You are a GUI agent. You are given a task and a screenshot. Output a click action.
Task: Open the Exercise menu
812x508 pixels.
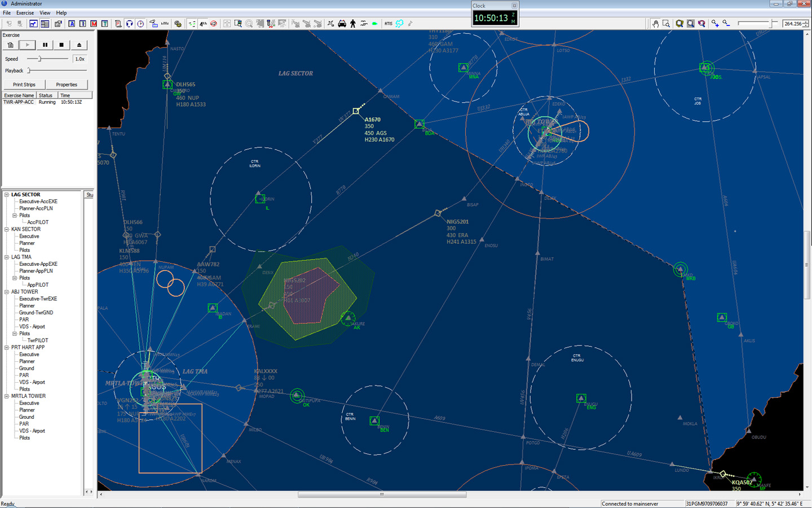(x=25, y=12)
